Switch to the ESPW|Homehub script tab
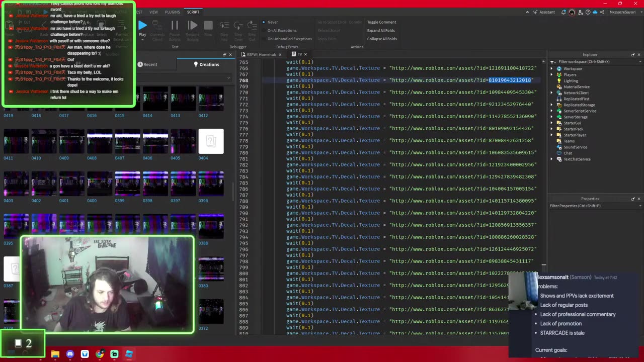This screenshot has width=644, height=362. tap(261, 54)
